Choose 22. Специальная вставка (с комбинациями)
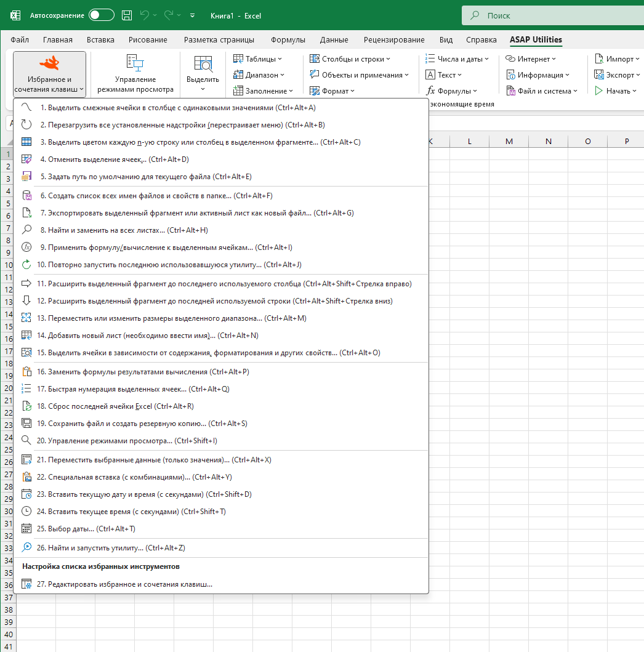The height and width of the screenshot is (652, 644). tap(221, 477)
